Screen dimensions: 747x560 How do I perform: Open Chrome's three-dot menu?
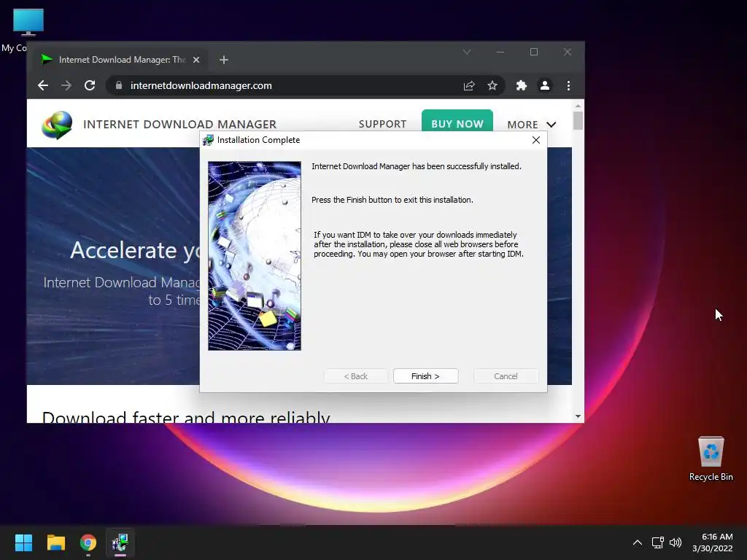(x=568, y=86)
